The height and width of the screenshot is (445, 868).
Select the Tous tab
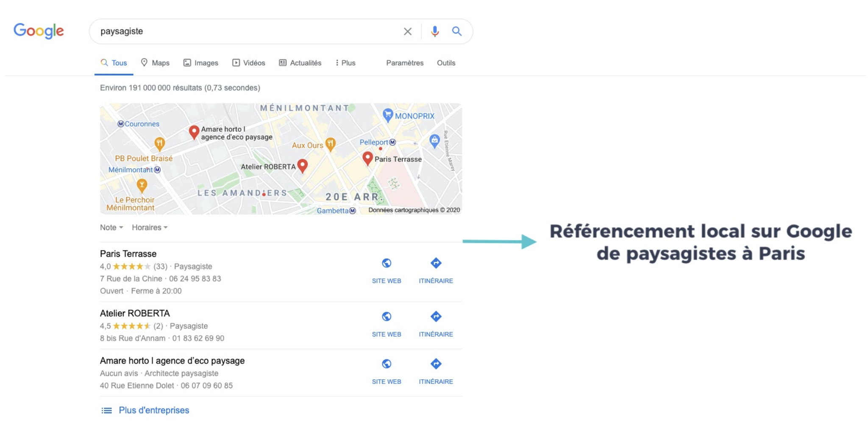[114, 63]
